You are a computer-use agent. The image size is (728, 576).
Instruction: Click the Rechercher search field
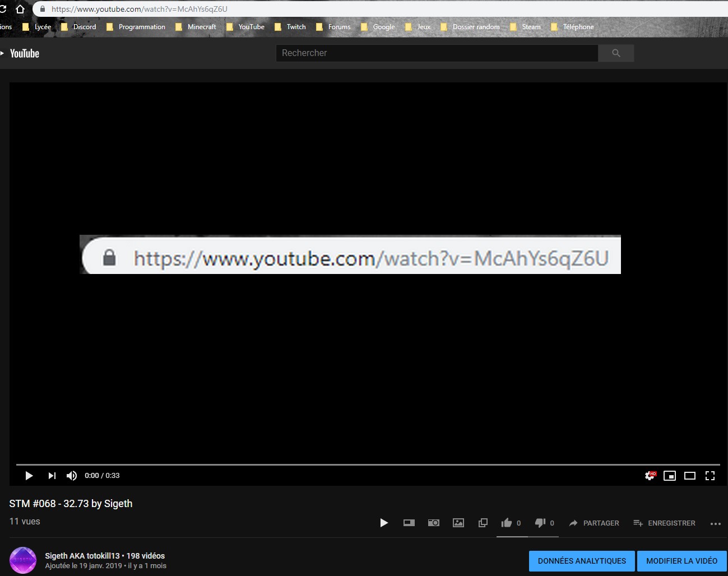coord(437,53)
